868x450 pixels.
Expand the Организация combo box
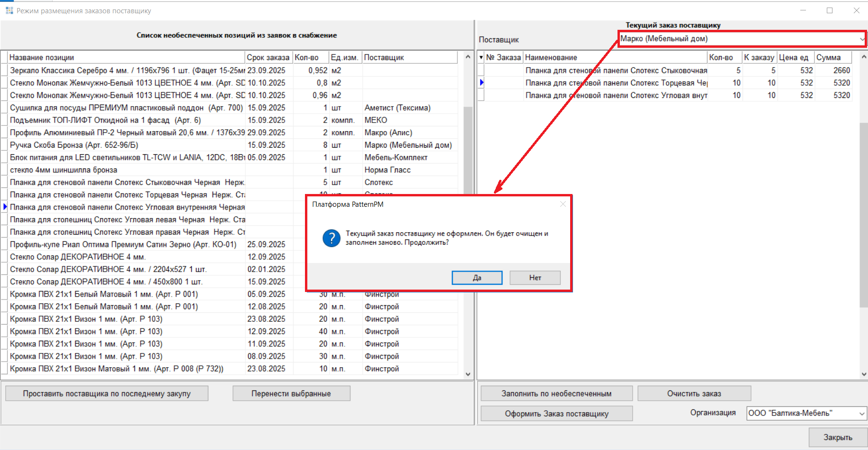[861, 414]
